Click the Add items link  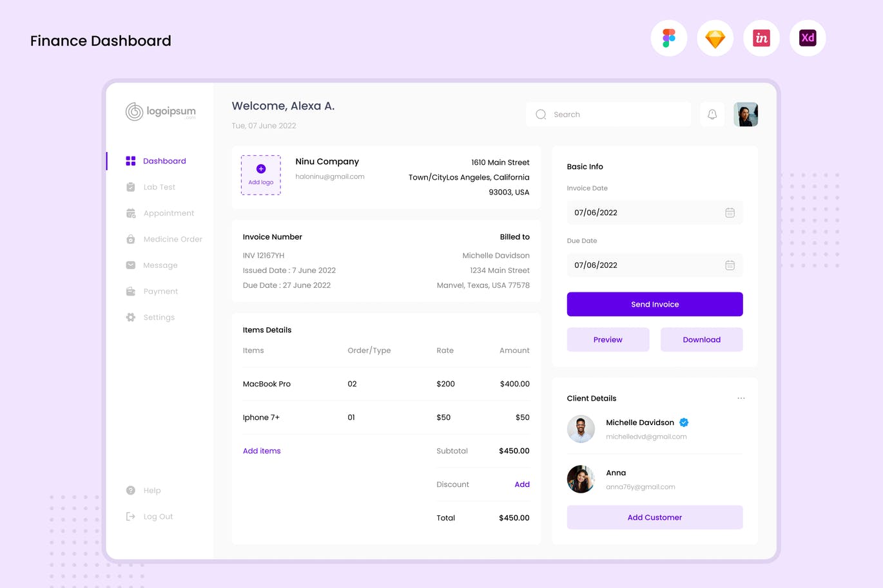click(262, 451)
